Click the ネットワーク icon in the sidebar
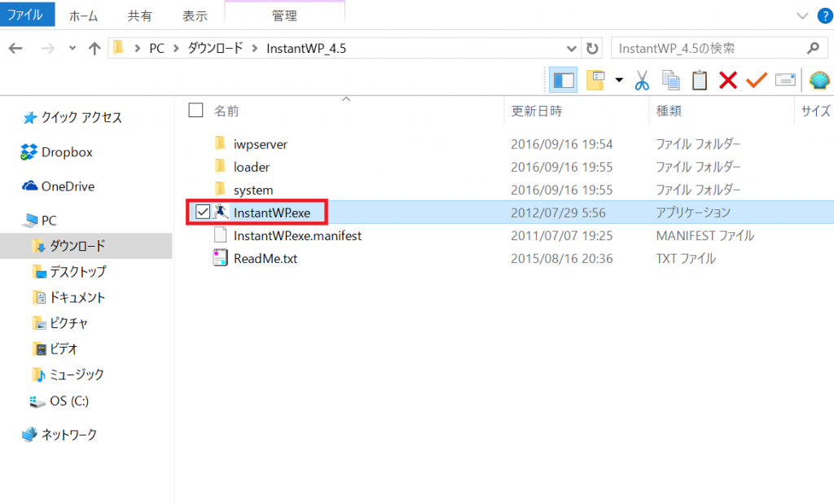 click(x=30, y=434)
